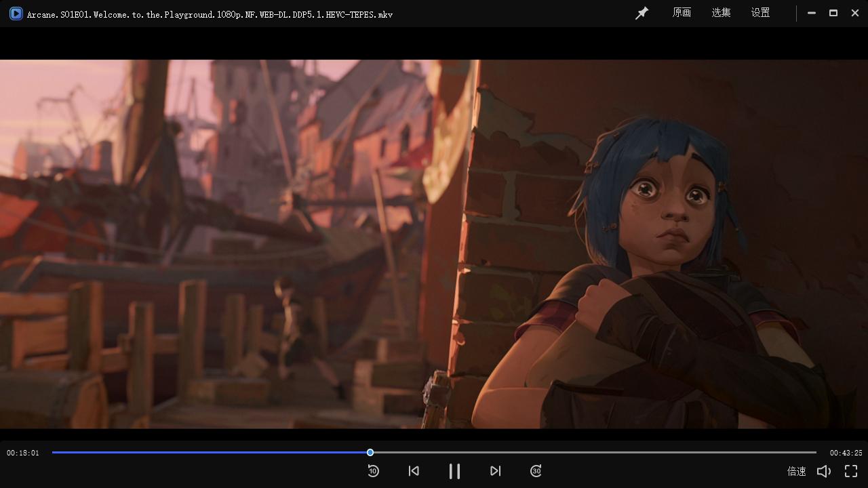Click the video picture area
Viewport: 868px width, 488px height.
click(434, 244)
